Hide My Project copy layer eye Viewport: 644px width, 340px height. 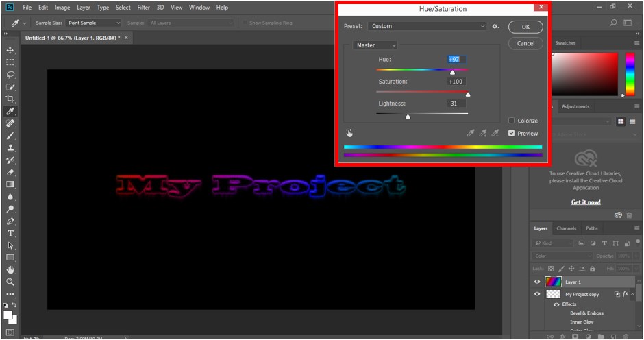pos(537,294)
